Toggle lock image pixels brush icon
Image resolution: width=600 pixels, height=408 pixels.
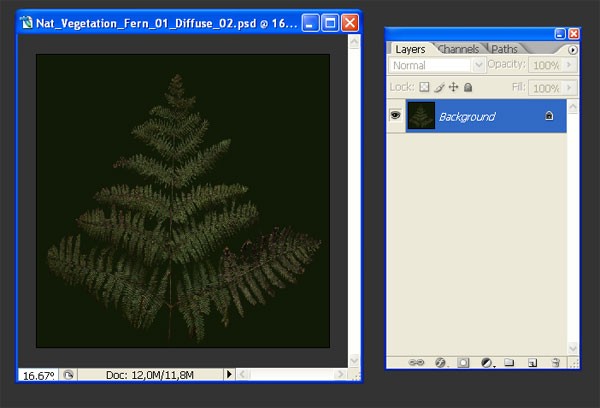click(x=439, y=88)
